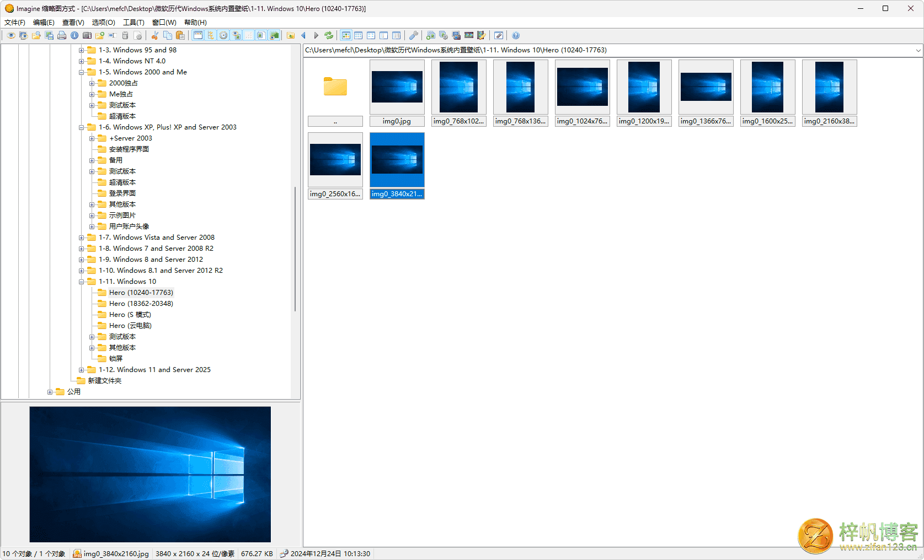Open image information blue info icon
924x560 pixels.
(74, 35)
